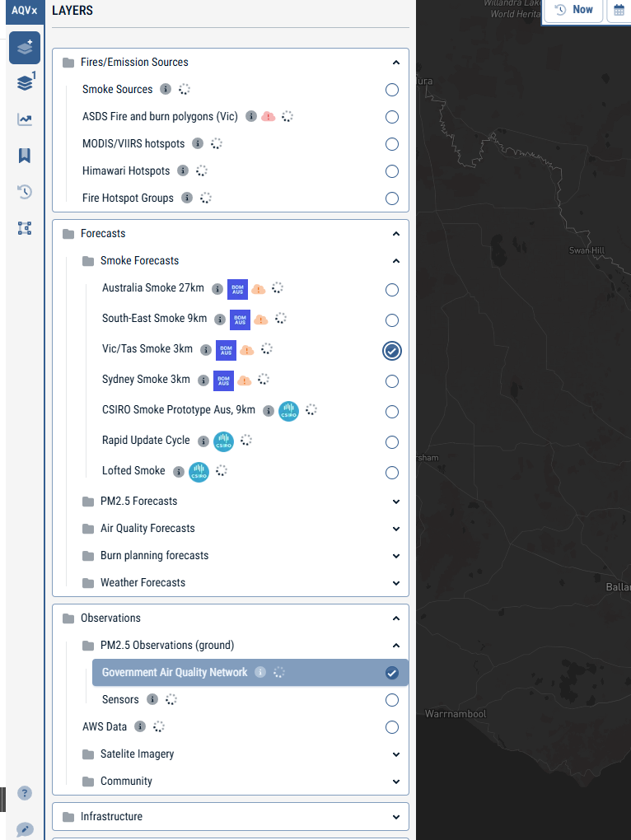Open the bookmarks sidebar icon
This screenshot has height=840, width=631.
point(25,156)
